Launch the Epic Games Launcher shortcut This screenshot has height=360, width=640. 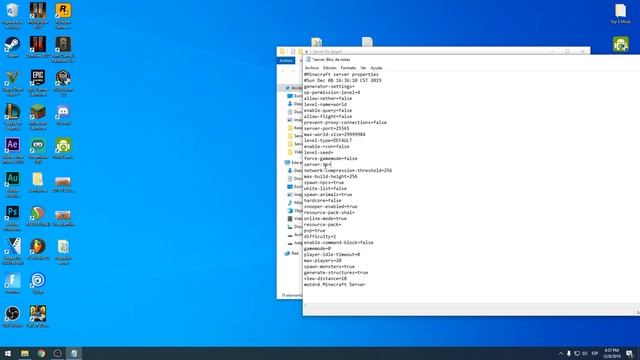(38, 83)
